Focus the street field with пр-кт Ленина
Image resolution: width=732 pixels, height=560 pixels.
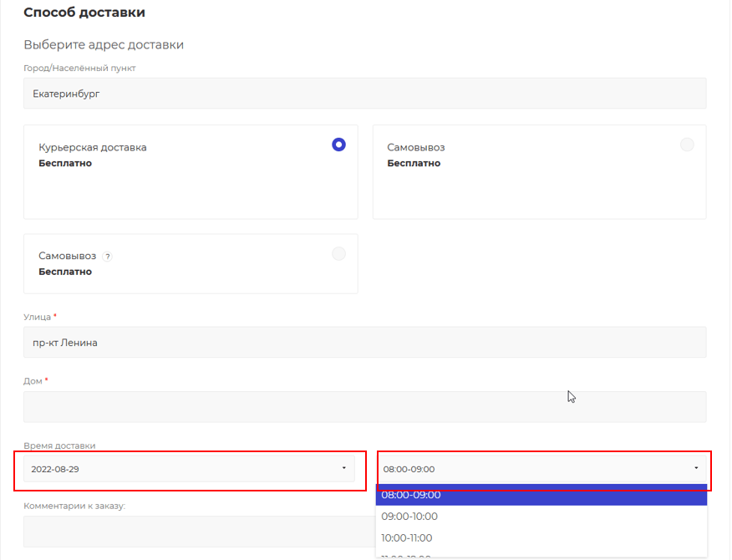[x=364, y=342]
